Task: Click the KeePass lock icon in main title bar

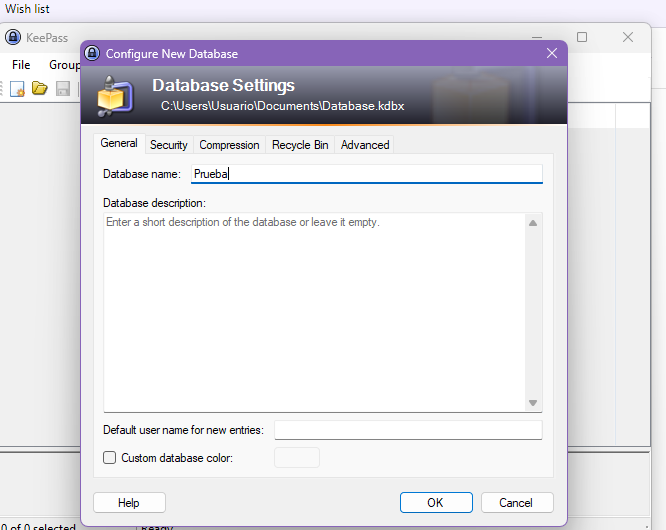Action: [x=13, y=37]
